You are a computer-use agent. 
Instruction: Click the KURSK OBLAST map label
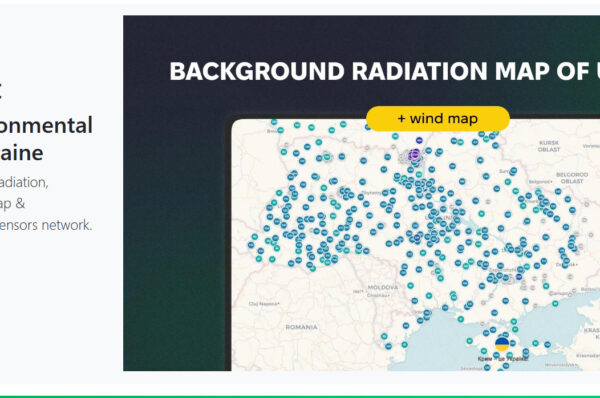549,146
